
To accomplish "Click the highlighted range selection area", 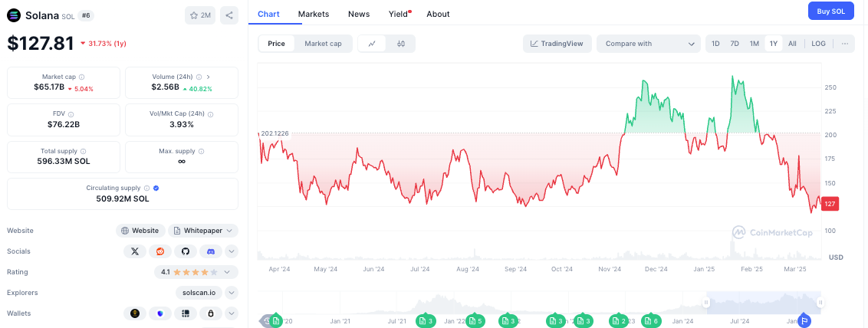I will click(x=764, y=303).
